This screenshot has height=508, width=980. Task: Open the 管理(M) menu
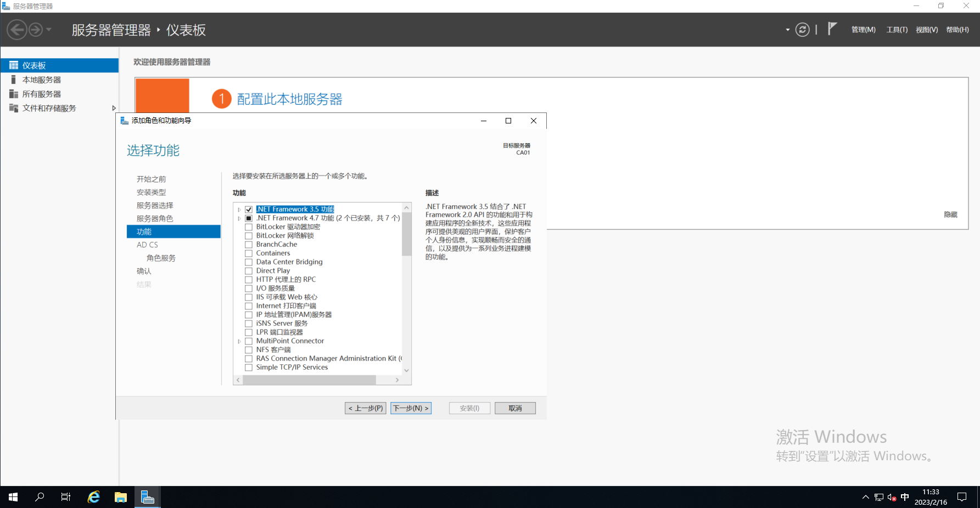(x=863, y=30)
